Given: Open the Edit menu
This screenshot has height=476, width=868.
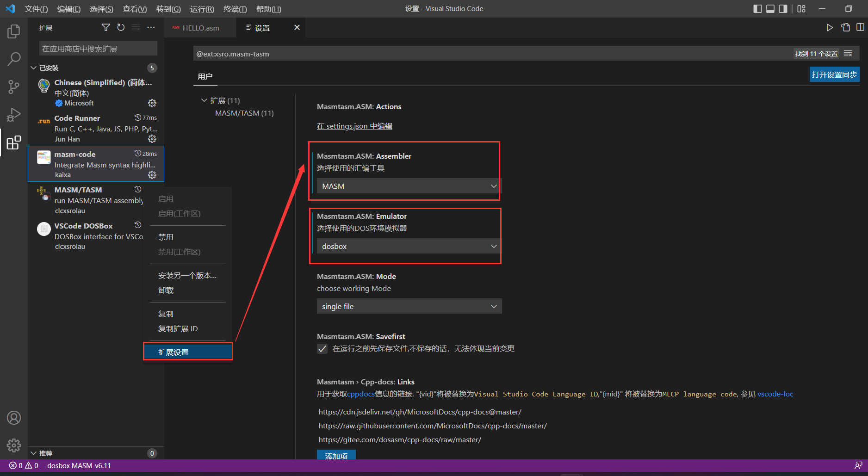Looking at the screenshot, I should click(x=68, y=9).
